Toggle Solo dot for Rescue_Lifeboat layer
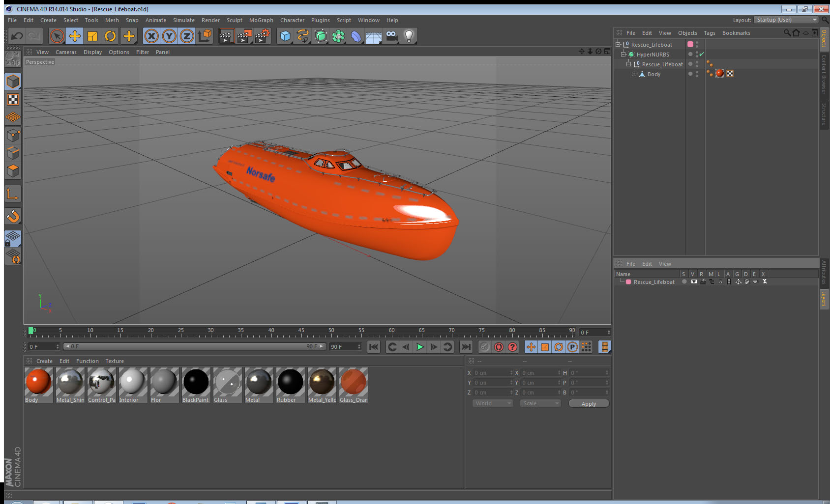Screen dimensions: 830x504 [684, 281]
